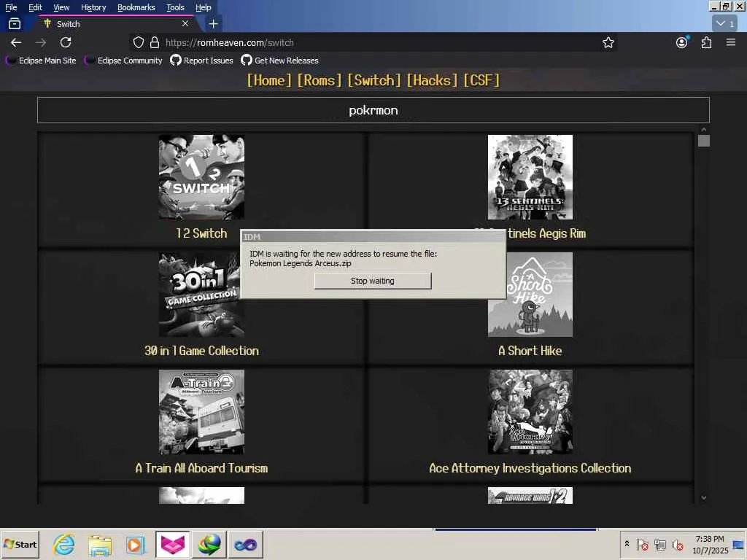The width and height of the screenshot is (747, 560).
Task: Open A Train All Aboard Tourism title
Action: coord(201,469)
